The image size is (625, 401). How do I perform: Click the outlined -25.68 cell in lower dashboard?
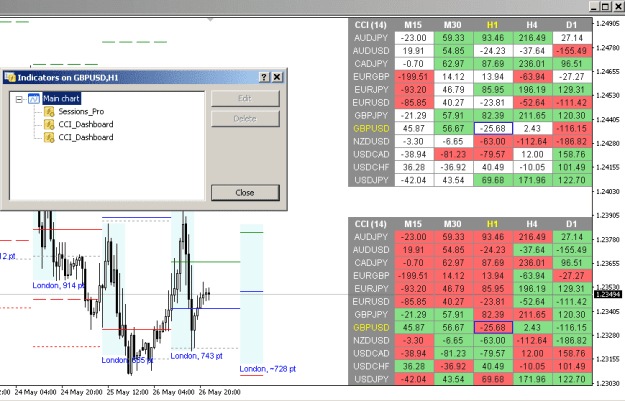click(493, 328)
